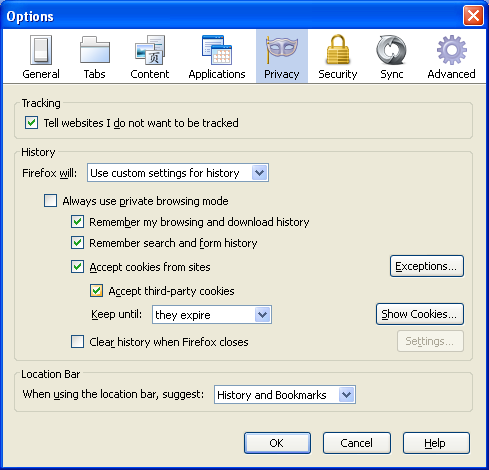This screenshot has height=470, width=489.
Task: Toggle 'Tell websites I do not want to be tracked'
Action: tap(31, 123)
